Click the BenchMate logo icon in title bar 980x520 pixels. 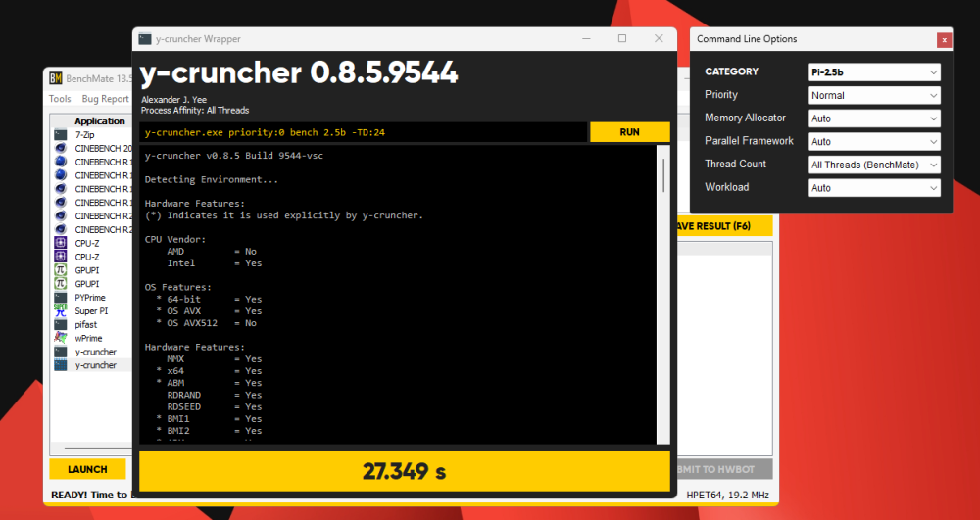[56, 78]
